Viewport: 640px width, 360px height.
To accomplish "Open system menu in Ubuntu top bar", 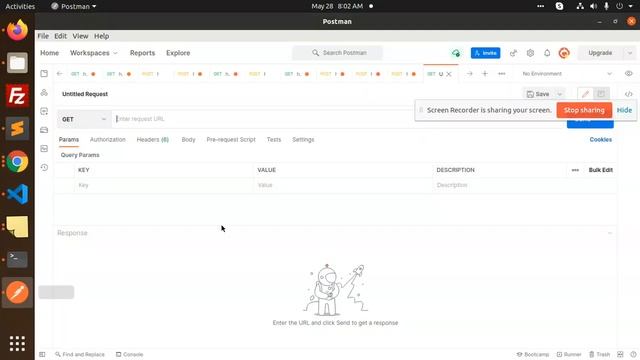I will (x=606, y=6).
